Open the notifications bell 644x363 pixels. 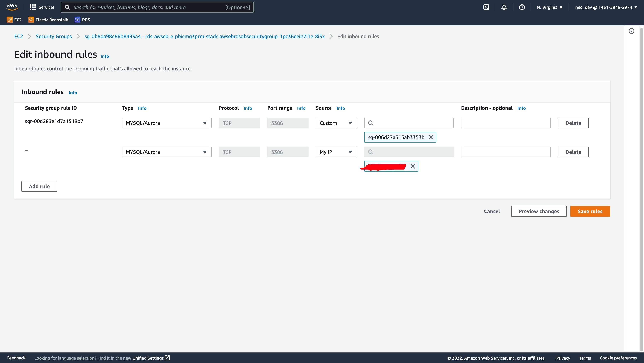[x=504, y=7]
